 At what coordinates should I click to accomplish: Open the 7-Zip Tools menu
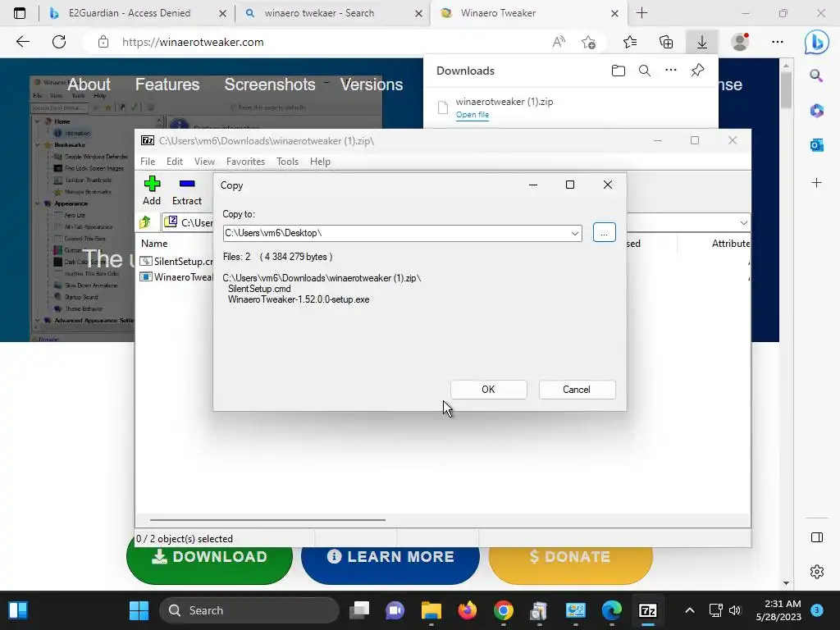click(x=287, y=162)
